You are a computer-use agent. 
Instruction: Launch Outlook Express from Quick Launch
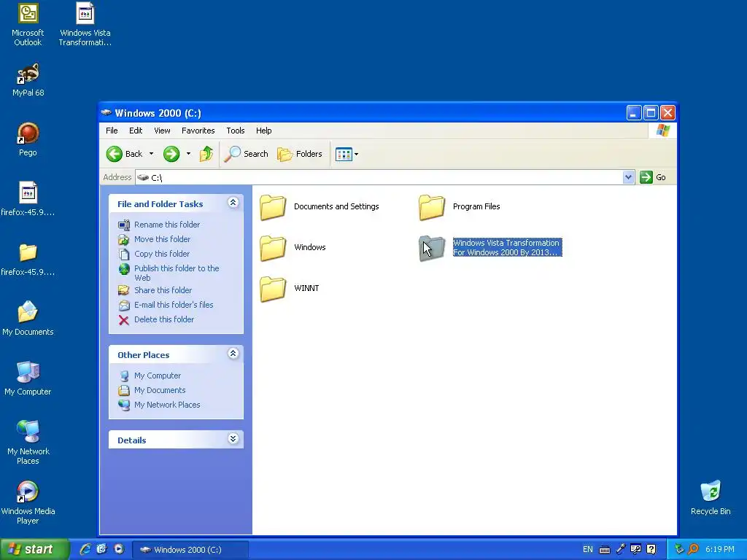[x=101, y=549]
